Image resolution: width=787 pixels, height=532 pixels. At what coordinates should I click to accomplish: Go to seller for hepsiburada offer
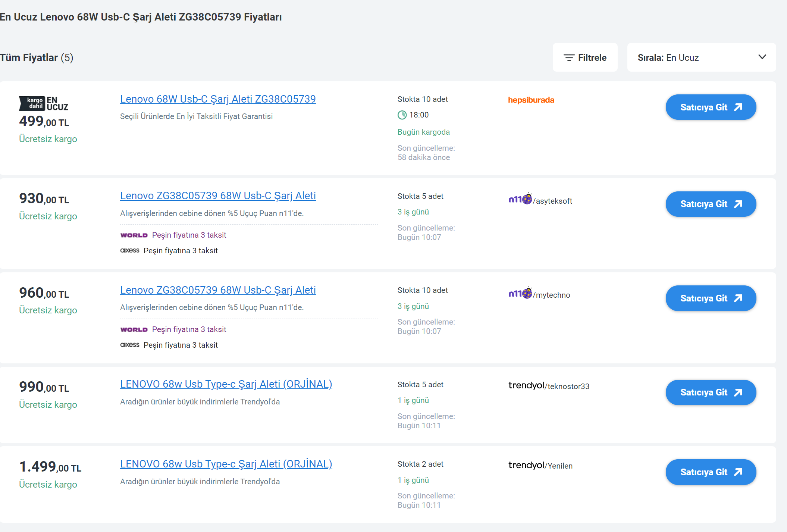[x=711, y=107]
